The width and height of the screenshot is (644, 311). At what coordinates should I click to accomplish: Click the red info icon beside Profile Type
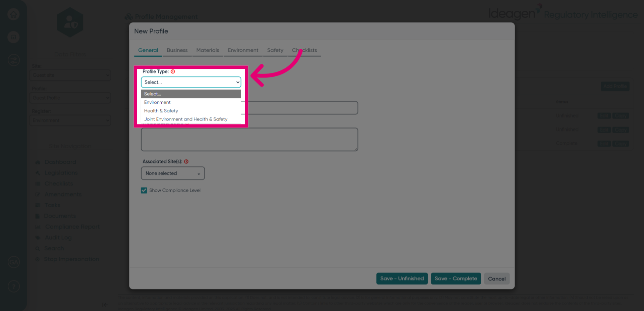(x=173, y=71)
